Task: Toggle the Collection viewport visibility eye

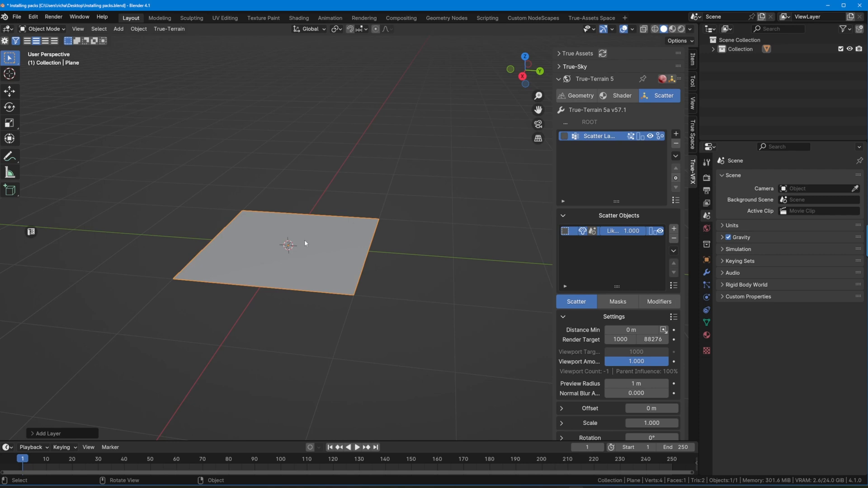Action: click(x=850, y=49)
